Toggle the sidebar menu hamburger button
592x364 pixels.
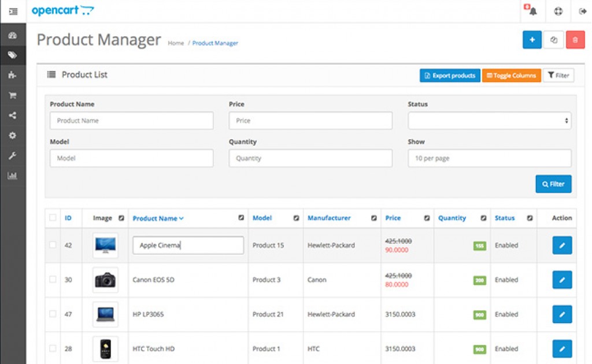(x=13, y=12)
